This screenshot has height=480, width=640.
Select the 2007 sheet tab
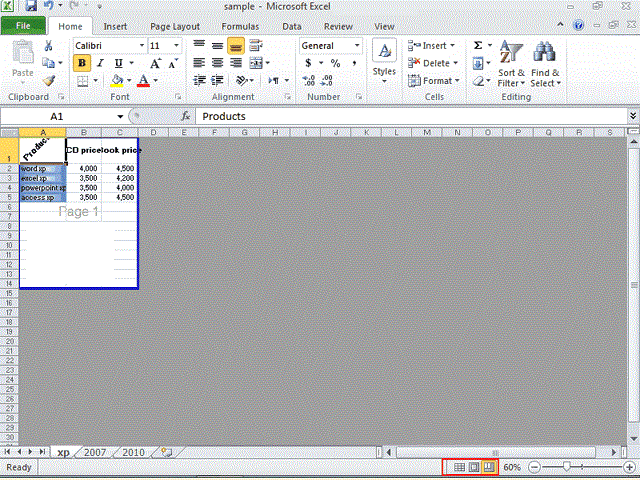(95, 452)
